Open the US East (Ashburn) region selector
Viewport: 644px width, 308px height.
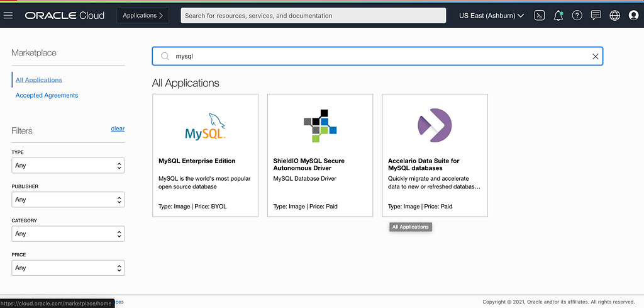point(491,16)
